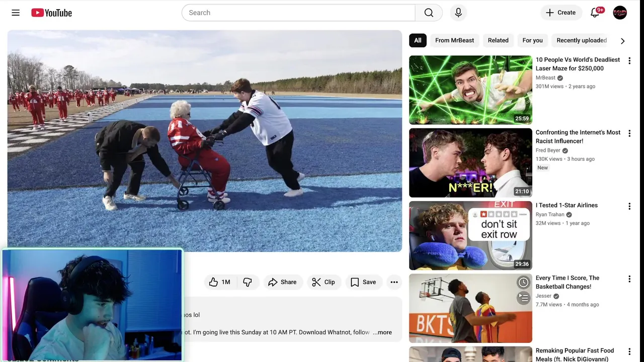Add Jesser video to Watch later
This screenshot has height=362, width=644.
tap(524, 283)
